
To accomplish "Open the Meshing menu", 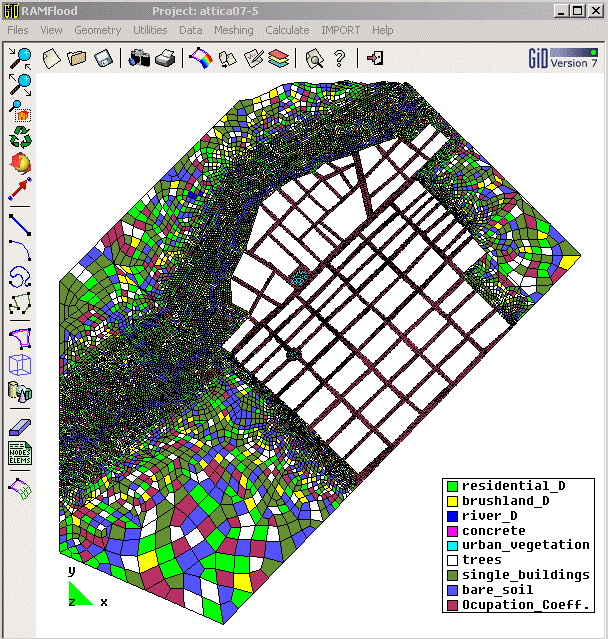I will (x=233, y=30).
